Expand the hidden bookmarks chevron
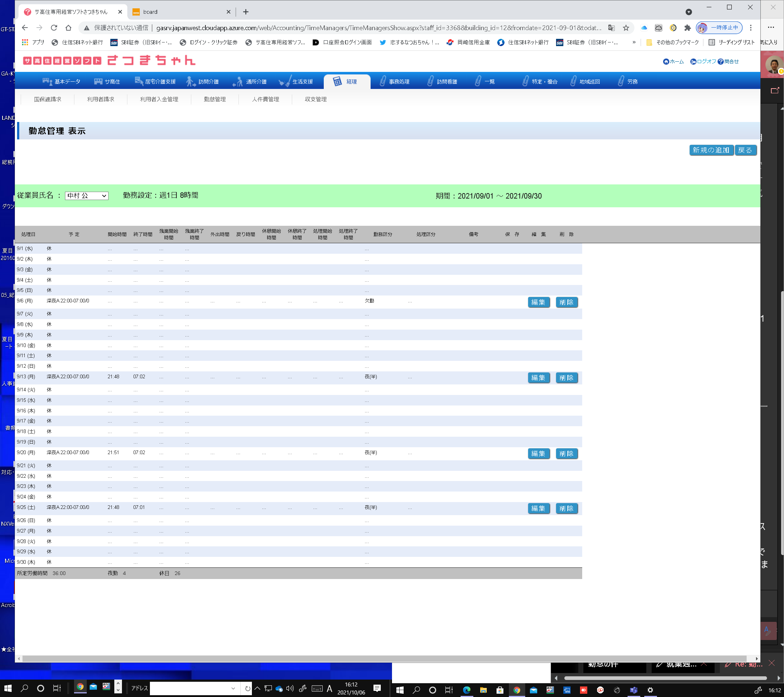Viewport: 784px width, 697px height. coord(634,42)
